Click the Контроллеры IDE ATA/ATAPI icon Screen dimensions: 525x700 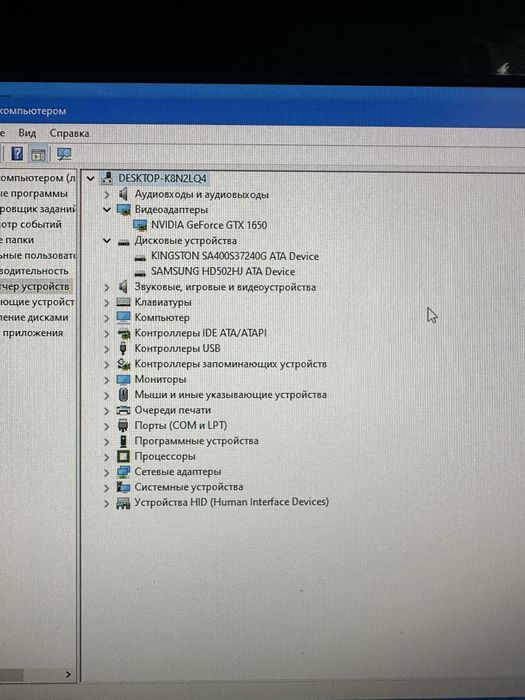[x=123, y=333]
